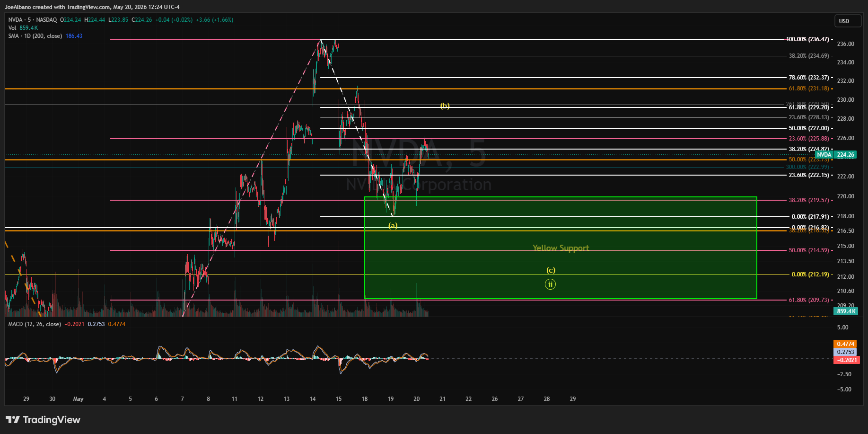Select the pink 38.20% (219.57) label
The image size is (868, 434).
tap(809, 200)
